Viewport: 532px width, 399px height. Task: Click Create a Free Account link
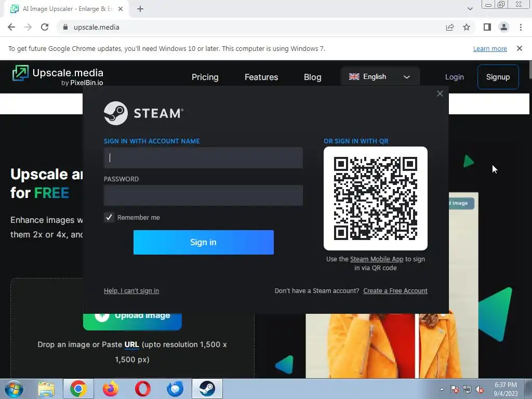[395, 291]
